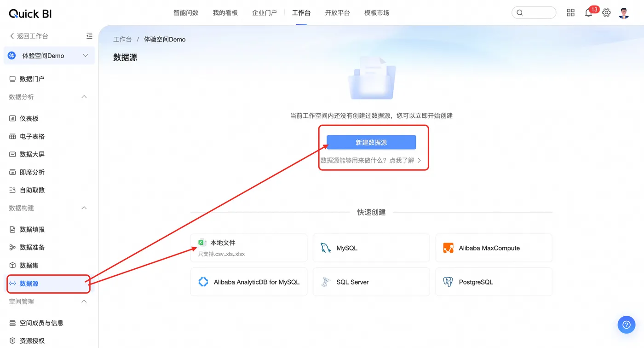Choose the SQL Server quick-create card
The width and height of the screenshot is (644, 348).
[371, 282]
